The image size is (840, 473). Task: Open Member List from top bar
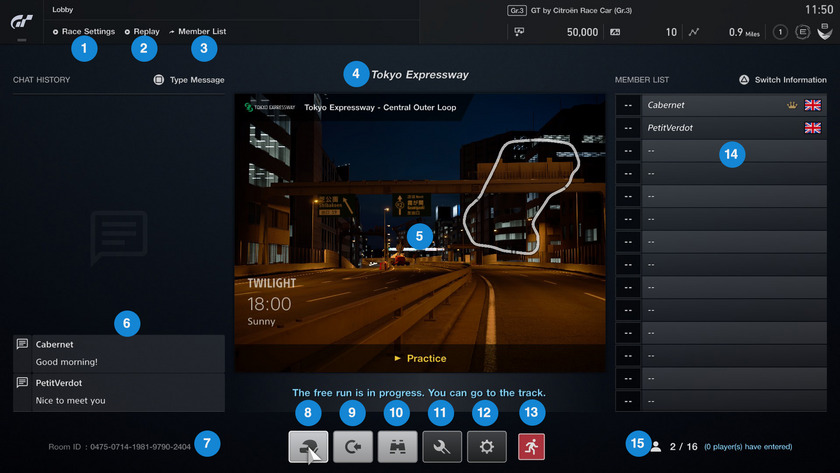point(201,32)
